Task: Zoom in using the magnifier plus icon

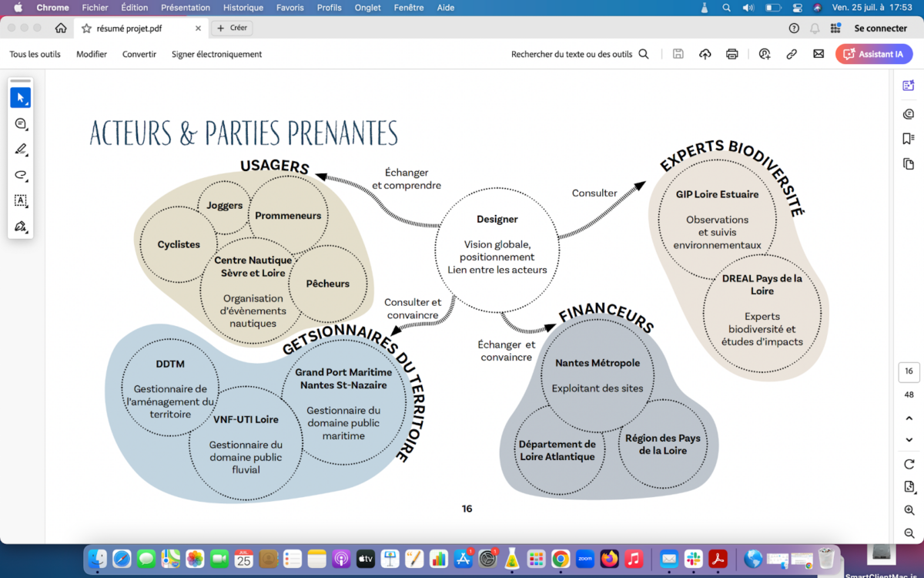Action: (909, 510)
